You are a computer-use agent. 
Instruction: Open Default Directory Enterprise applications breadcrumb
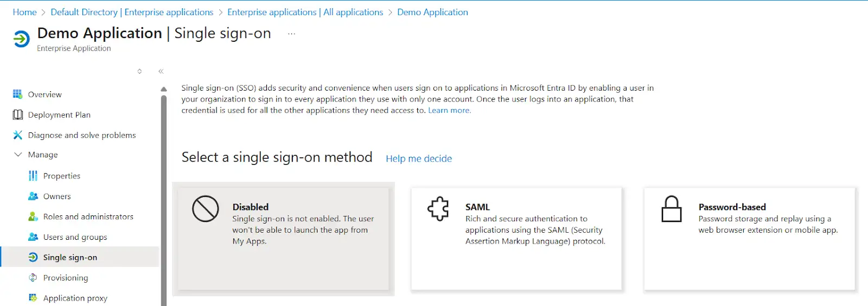tap(132, 12)
